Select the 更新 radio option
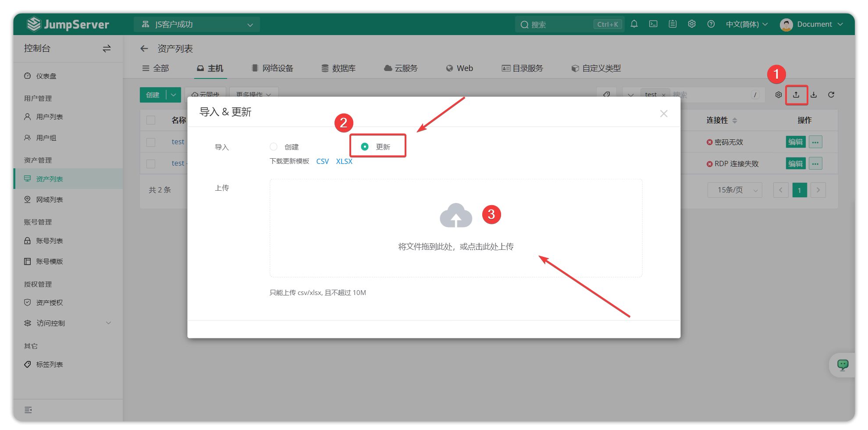 (365, 147)
